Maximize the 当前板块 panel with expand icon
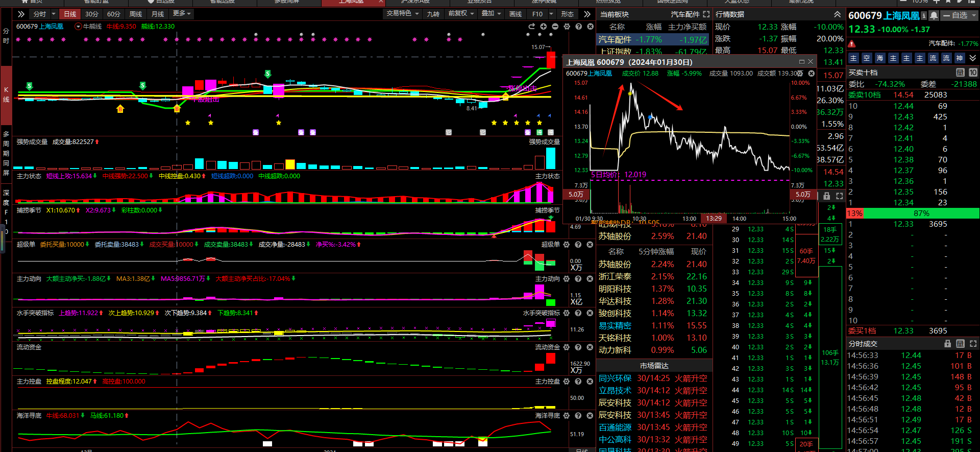980x452 pixels. tap(706, 14)
